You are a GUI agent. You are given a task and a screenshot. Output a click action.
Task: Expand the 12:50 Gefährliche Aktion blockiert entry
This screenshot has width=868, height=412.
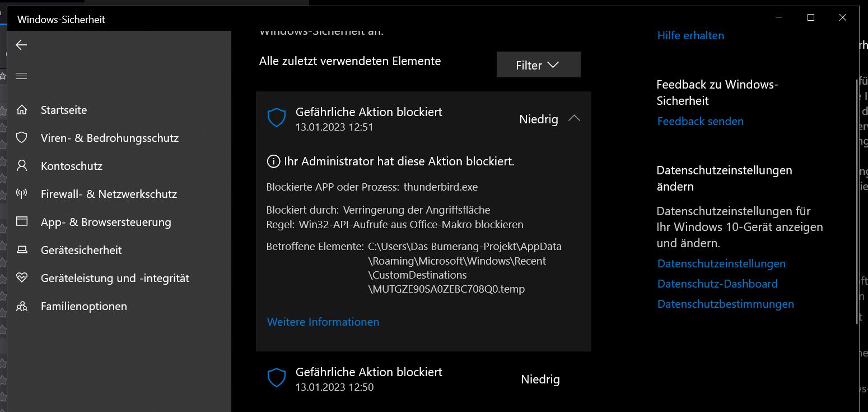tap(423, 379)
